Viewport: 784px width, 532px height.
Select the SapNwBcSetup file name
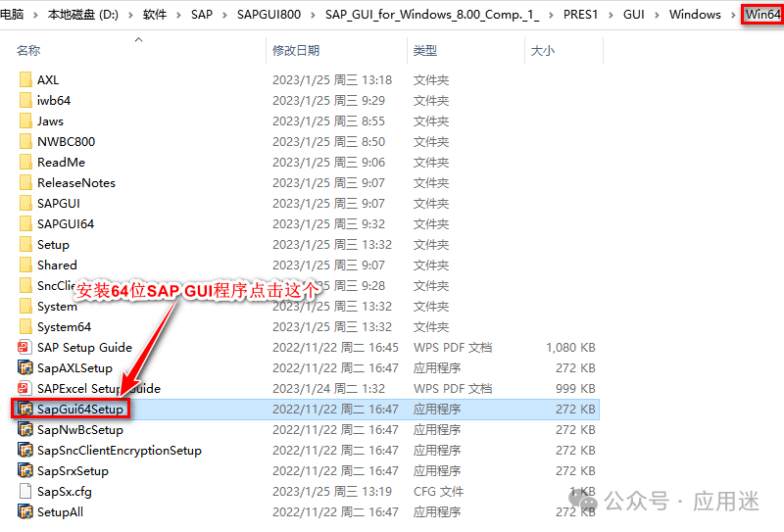[x=80, y=429]
